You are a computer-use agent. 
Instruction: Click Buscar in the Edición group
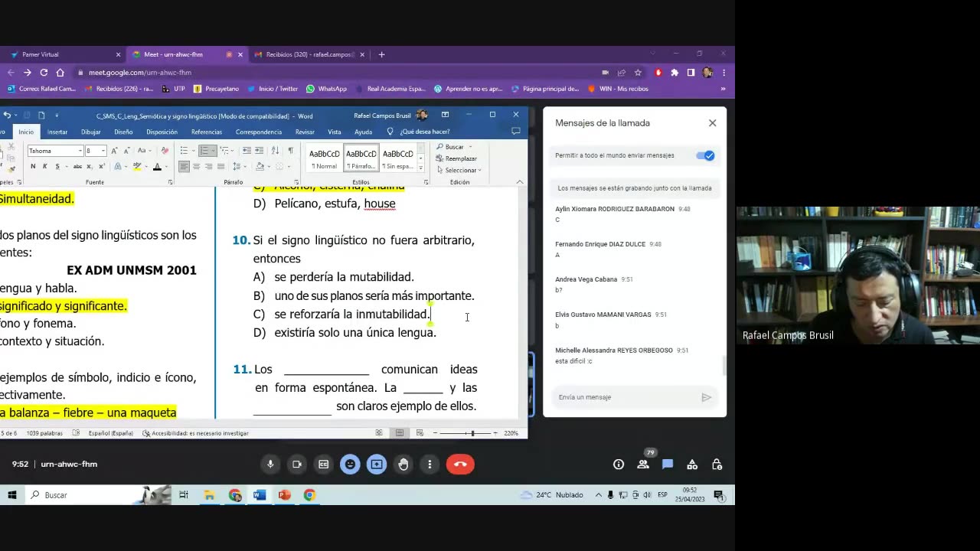click(x=450, y=147)
